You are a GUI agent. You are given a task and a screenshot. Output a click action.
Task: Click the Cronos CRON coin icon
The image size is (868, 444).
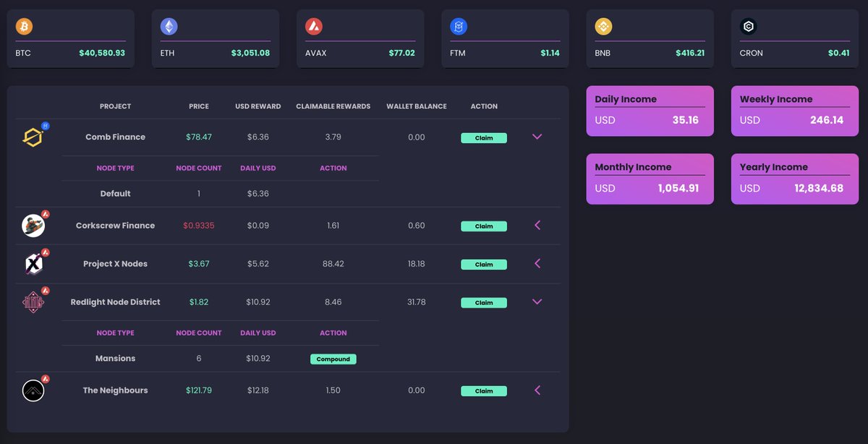tap(748, 27)
